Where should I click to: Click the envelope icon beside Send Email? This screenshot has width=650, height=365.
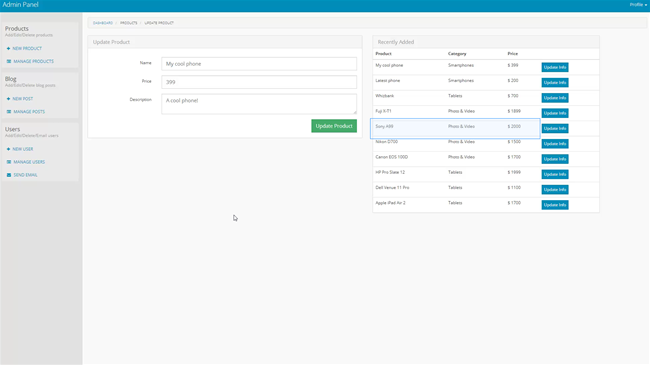coord(9,175)
